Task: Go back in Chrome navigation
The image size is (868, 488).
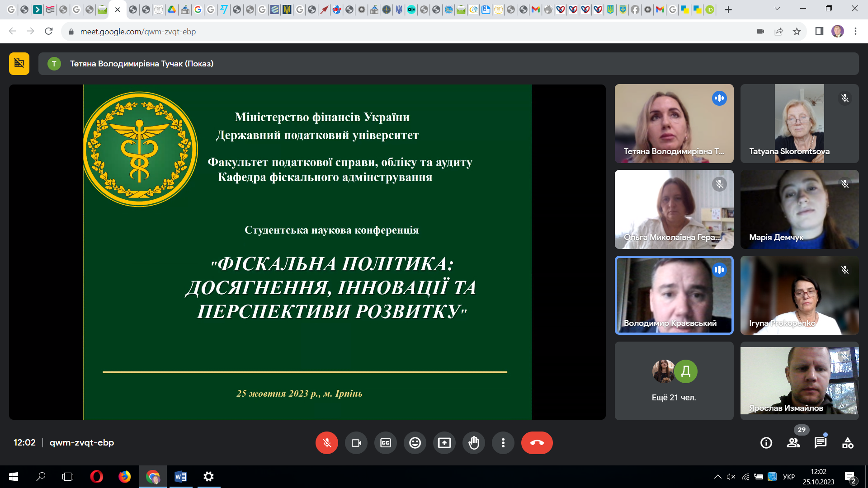Action: click(12, 31)
